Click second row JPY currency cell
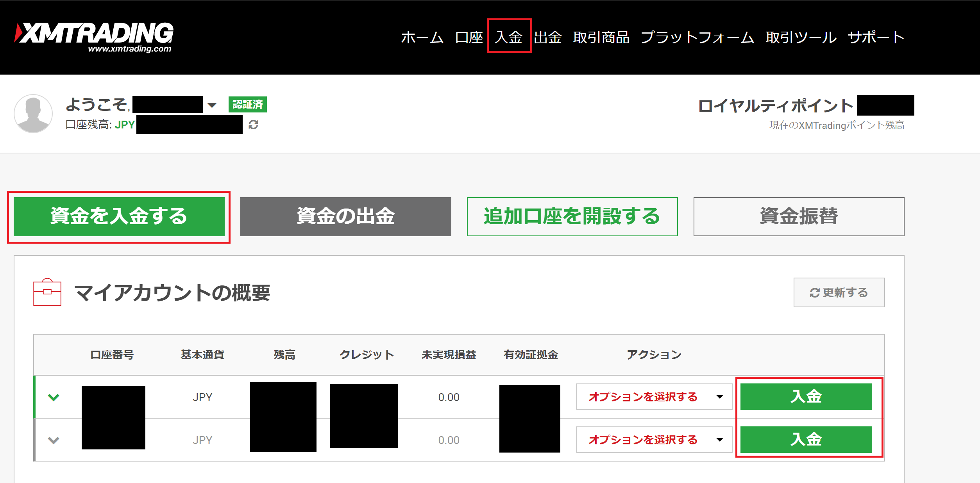The height and width of the screenshot is (483, 980). pos(202,440)
